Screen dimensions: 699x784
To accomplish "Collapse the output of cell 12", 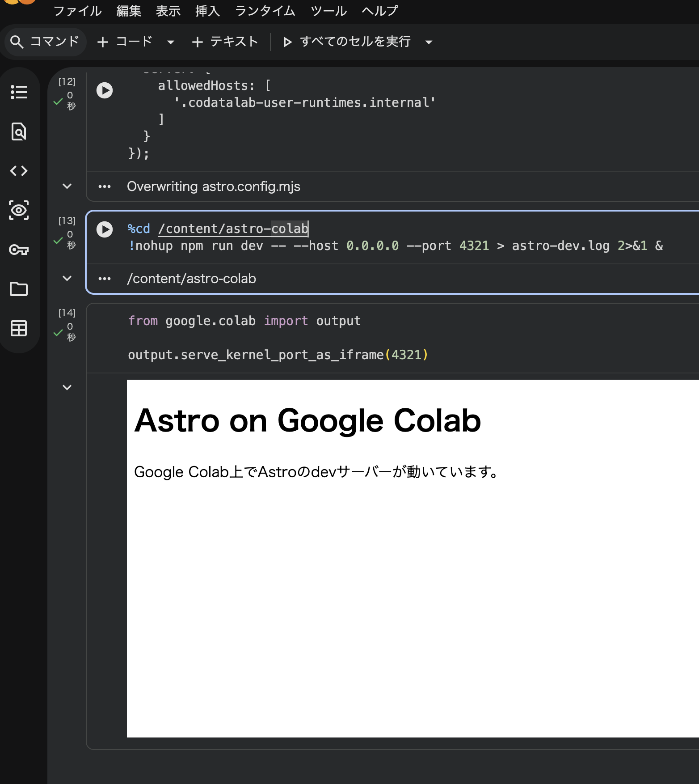I will [67, 186].
